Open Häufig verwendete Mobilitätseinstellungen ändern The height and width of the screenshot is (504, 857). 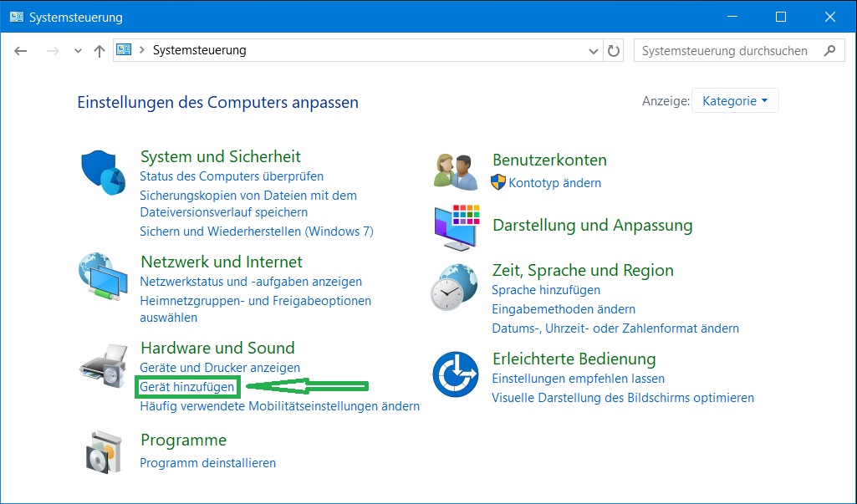tap(280, 406)
